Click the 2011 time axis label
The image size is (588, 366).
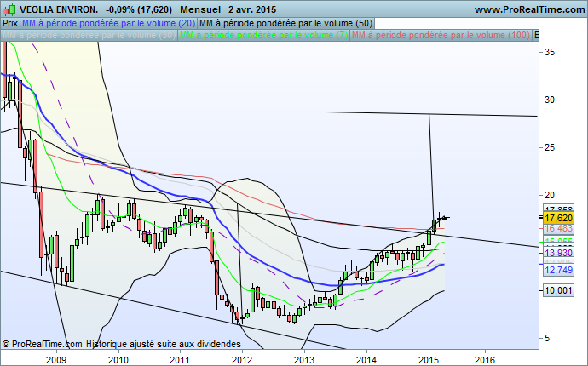click(x=180, y=360)
